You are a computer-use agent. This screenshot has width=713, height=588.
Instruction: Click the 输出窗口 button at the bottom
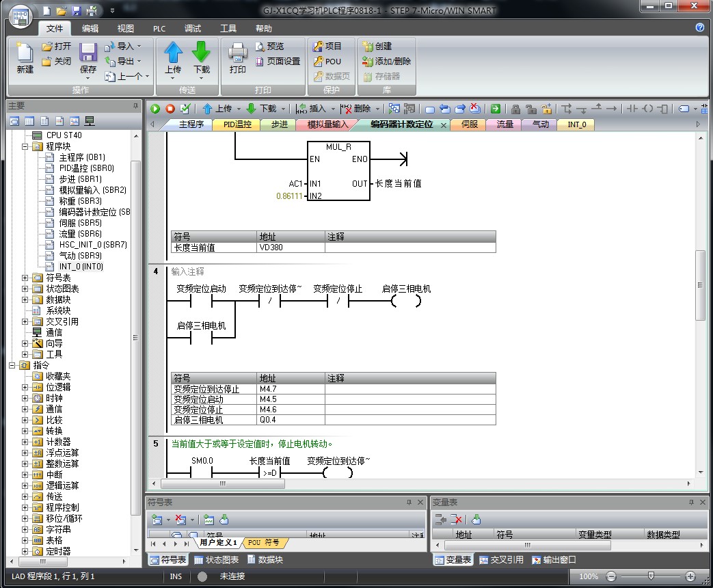(x=554, y=560)
